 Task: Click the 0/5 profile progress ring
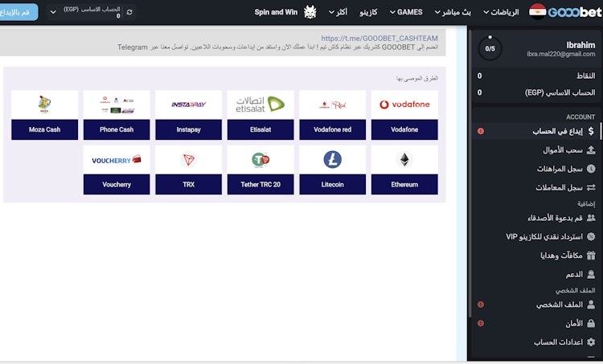[490, 48]
